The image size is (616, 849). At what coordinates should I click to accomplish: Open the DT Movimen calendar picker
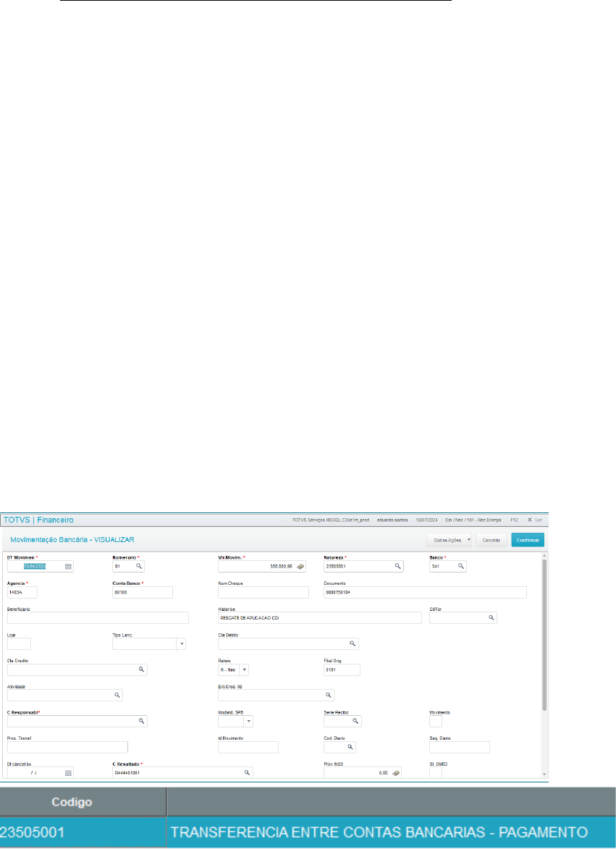(69, 567)
